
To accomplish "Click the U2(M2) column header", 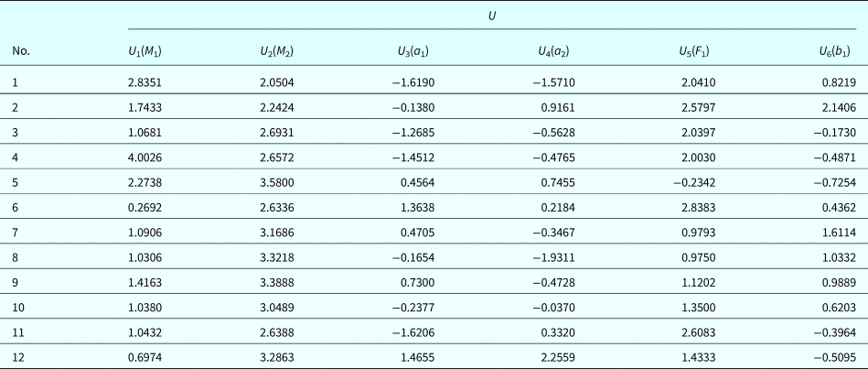I will click(x=276, y=51).
